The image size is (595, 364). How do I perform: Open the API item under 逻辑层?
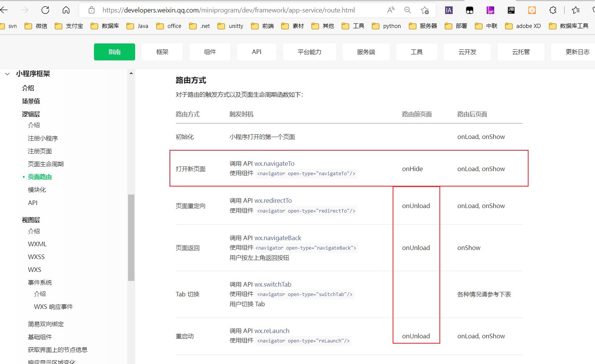pyautogui.click(x=32, y=203)
